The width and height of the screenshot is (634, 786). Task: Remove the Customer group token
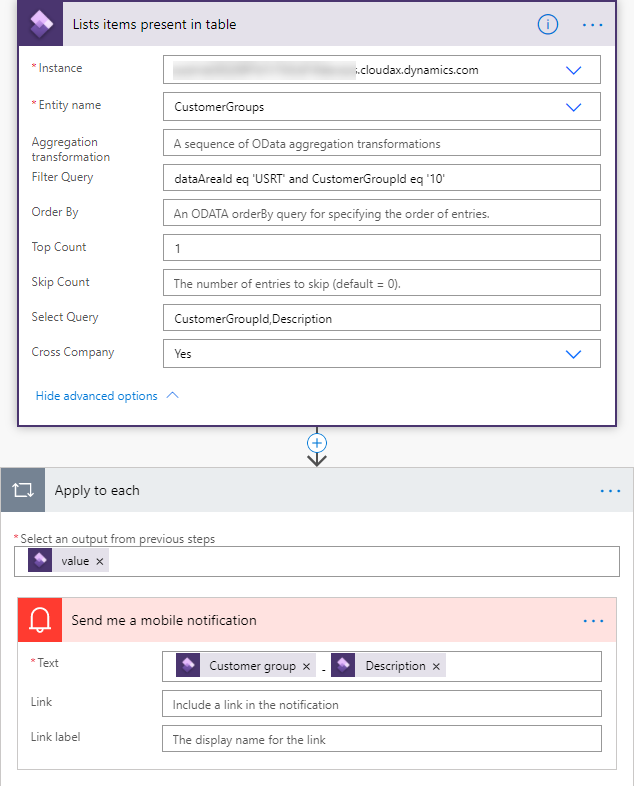pyautogui.click(x=306, y=666)
